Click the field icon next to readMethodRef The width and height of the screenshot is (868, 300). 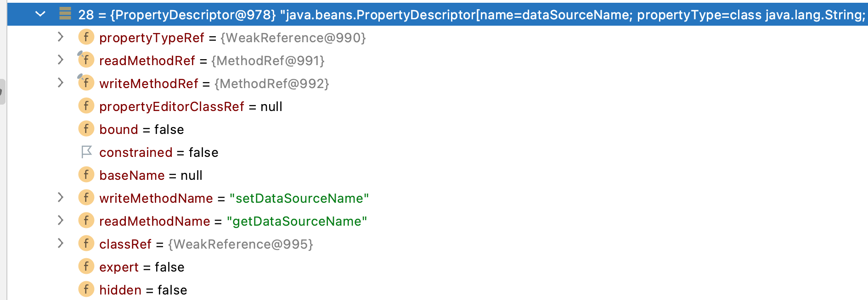(86, 60)
